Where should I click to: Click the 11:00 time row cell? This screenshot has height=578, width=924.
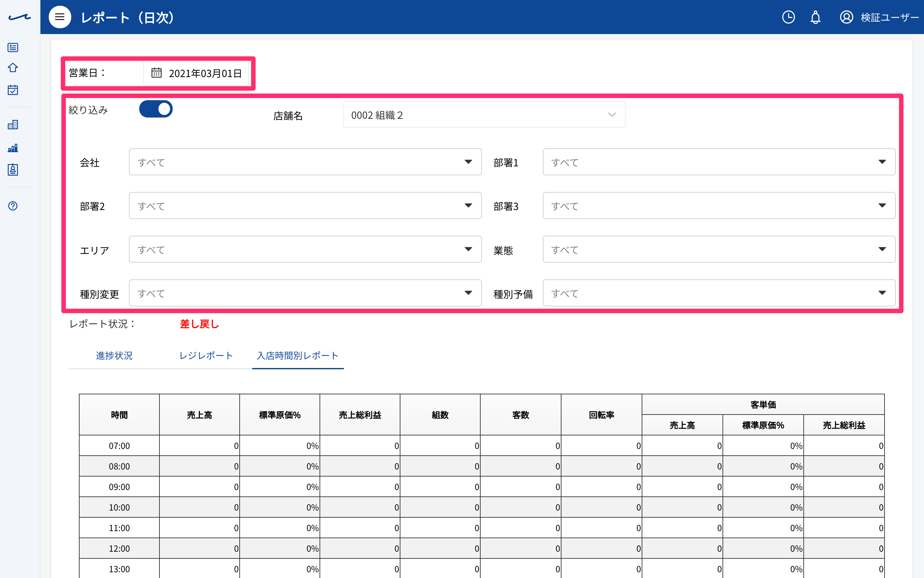119,528
